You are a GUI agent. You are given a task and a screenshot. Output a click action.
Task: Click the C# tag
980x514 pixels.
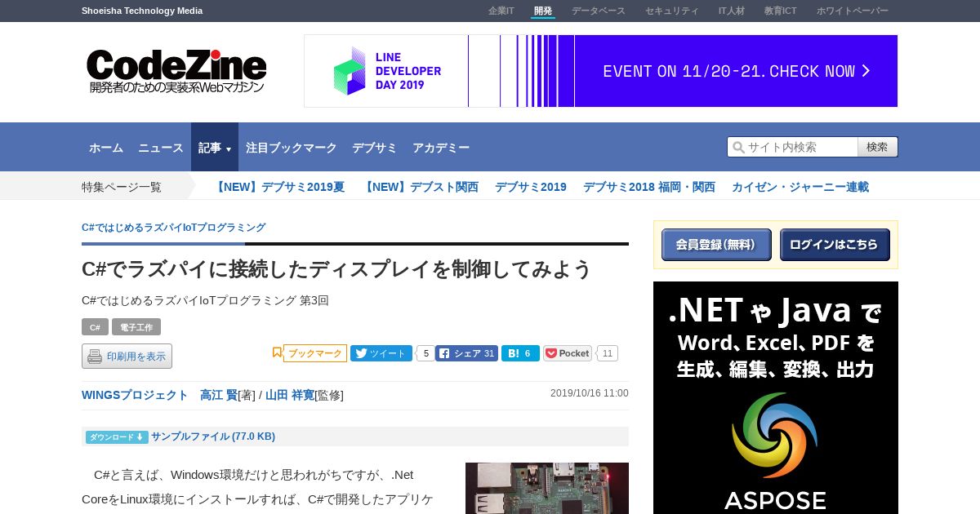(x=95, y=327)
